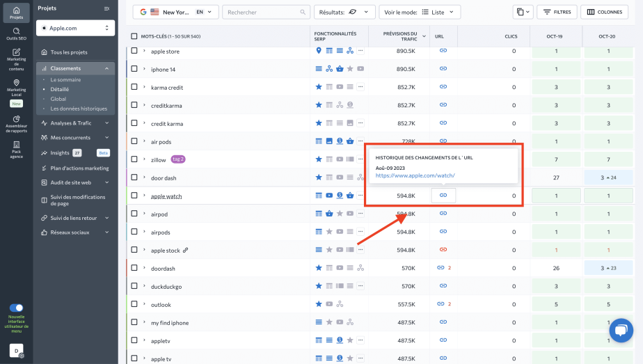Collapse the Projets sidebar panel icon
This screenshot has width=643, height=364.
(x=106, y=8)
